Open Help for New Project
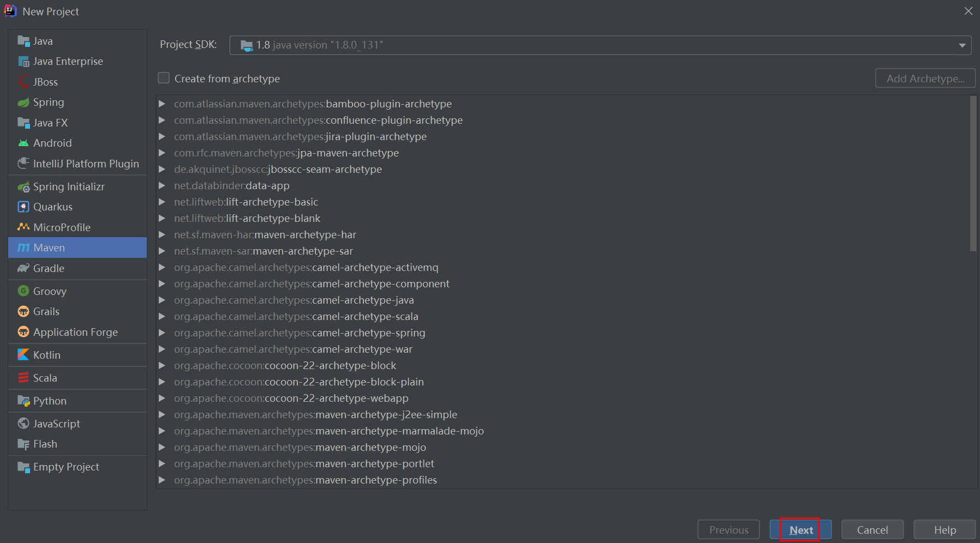The width and height of the screenshot is (980, 543). pyautogui.click(x=945, y=529)
